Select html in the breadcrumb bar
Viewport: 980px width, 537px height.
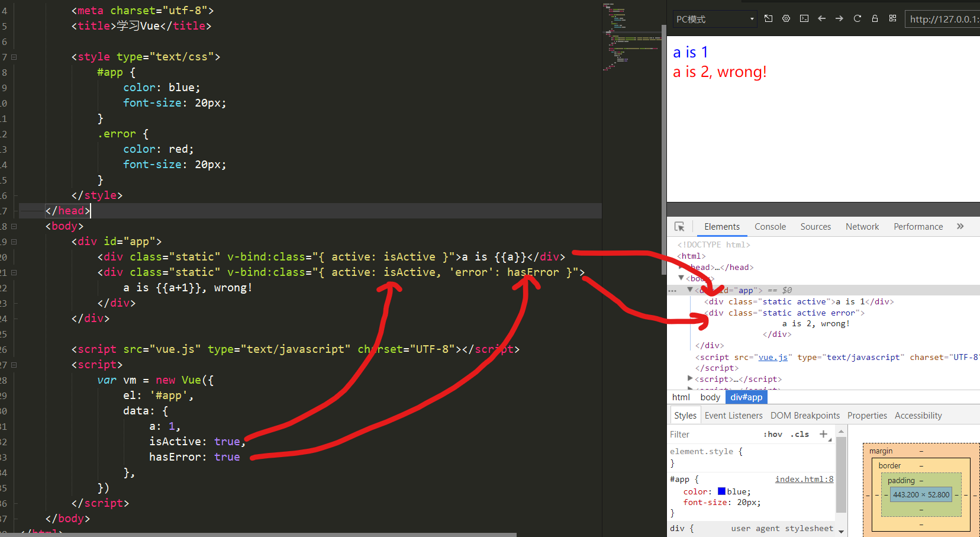click(x=681, y=397)
